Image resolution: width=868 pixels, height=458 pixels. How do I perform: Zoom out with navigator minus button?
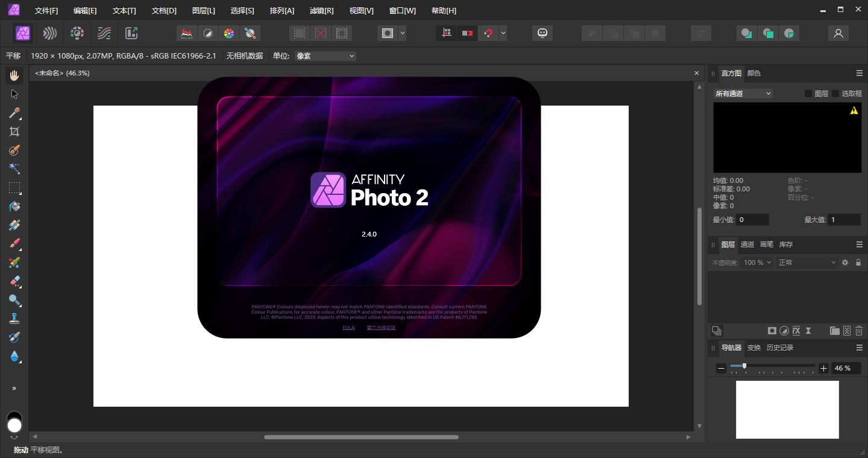point(721,368)
